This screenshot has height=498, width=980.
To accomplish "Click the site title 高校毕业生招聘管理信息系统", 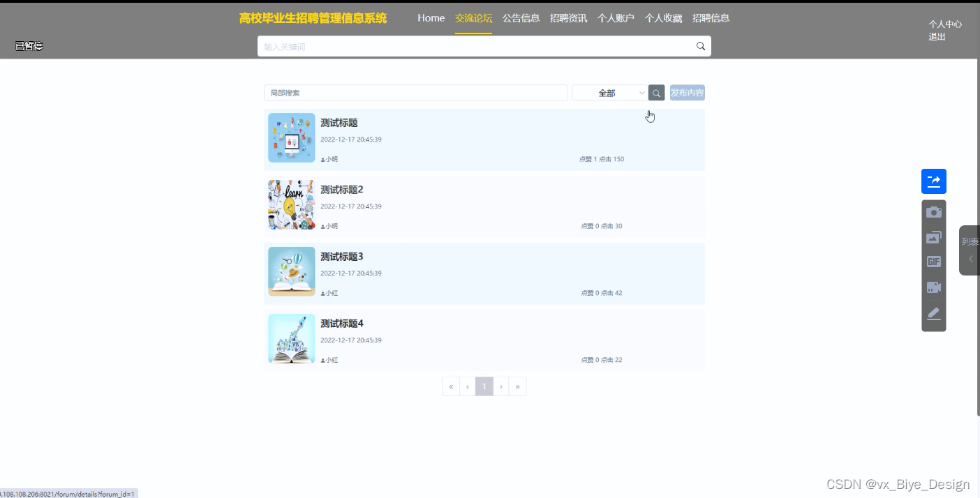I will coord(313,18).
